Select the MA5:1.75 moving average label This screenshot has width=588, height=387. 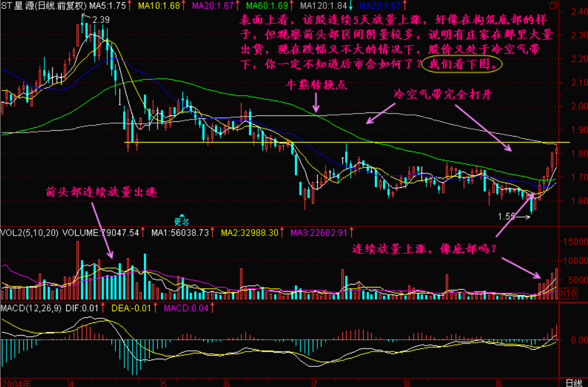107,6
